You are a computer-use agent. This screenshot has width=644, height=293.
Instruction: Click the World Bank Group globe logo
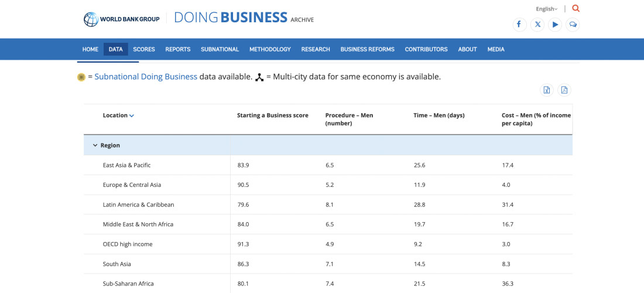pyautogui.click(x=91, y=19)
